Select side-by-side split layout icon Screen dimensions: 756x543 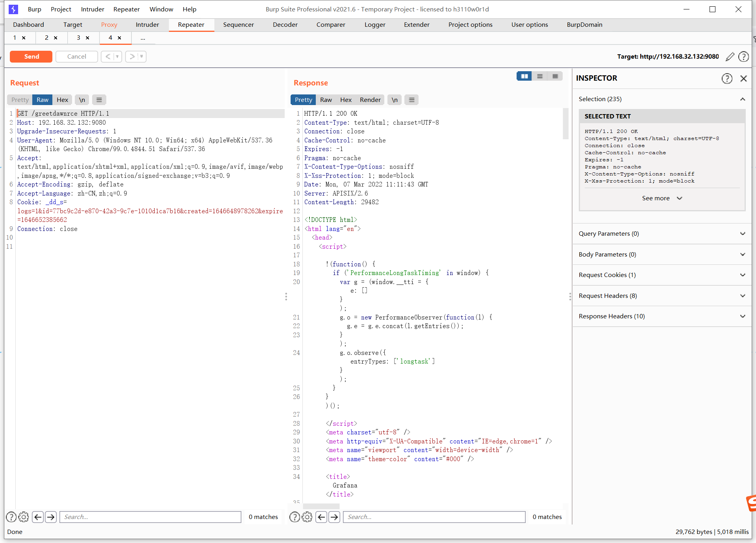click(524, 76)
